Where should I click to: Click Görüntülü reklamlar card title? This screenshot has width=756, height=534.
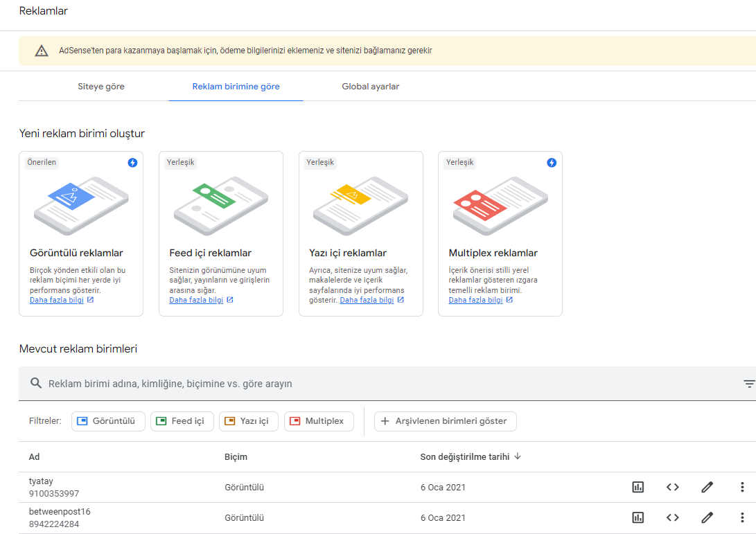point(76,253)
